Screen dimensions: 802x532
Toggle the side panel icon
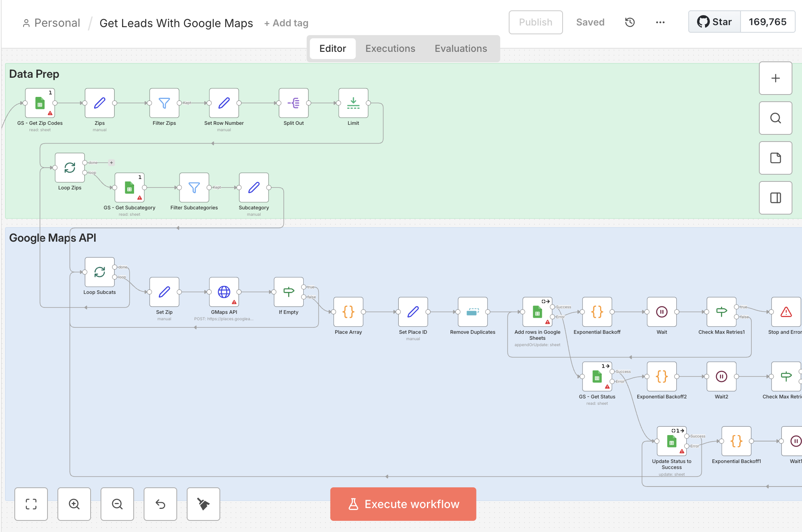[x=775, y=198]
